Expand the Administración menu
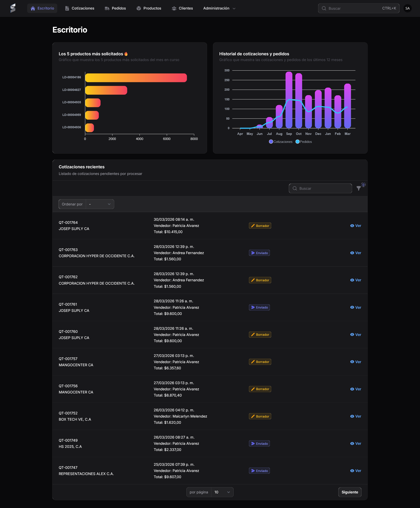The height and width of the screenshot is (508, 420). [x=219, y=8]
